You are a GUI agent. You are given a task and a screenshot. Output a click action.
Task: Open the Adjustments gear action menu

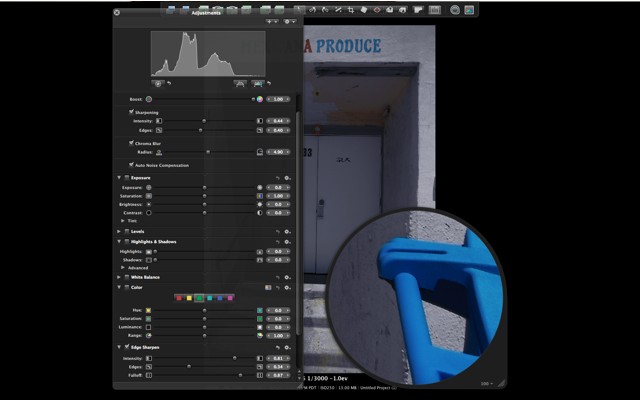click(x=289, y=21)
